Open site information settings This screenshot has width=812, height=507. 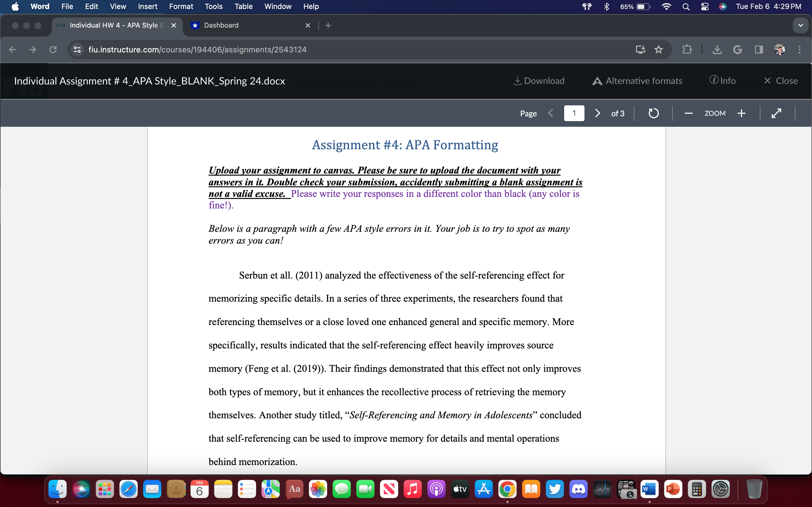77,49
